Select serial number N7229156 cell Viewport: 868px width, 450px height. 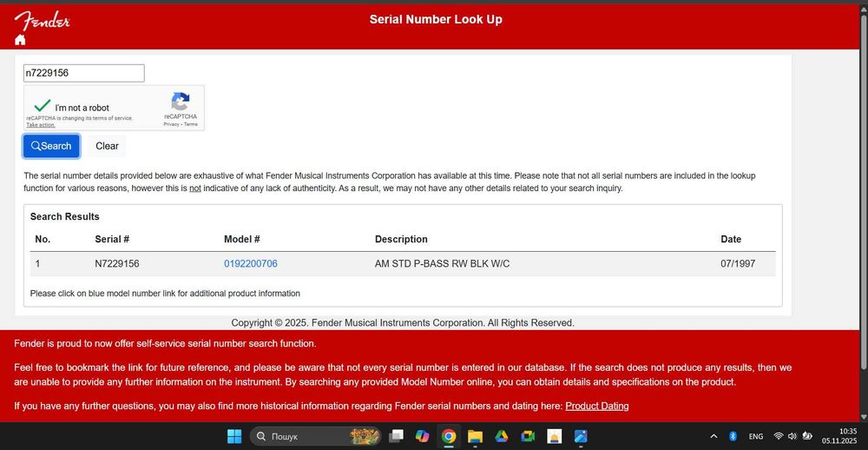[117, 264]
